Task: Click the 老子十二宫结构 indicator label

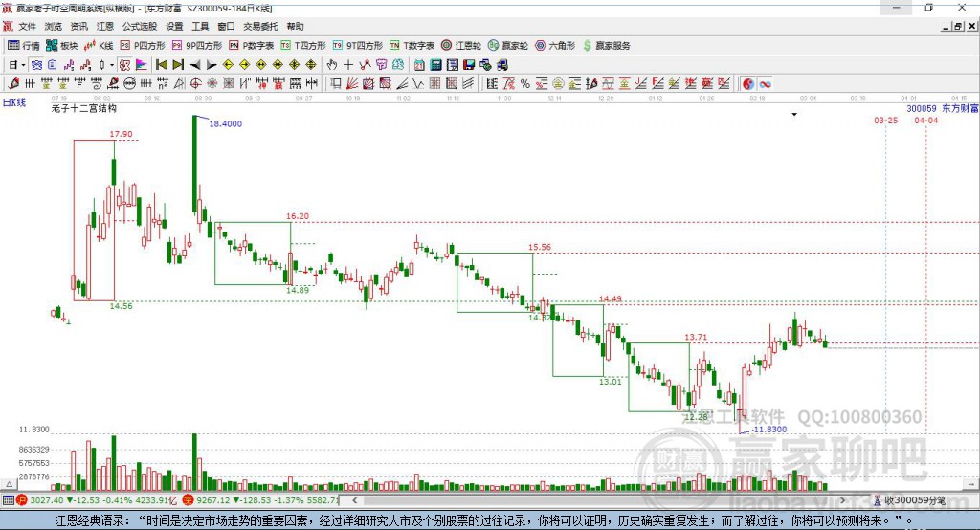Action: coord(84,108)
